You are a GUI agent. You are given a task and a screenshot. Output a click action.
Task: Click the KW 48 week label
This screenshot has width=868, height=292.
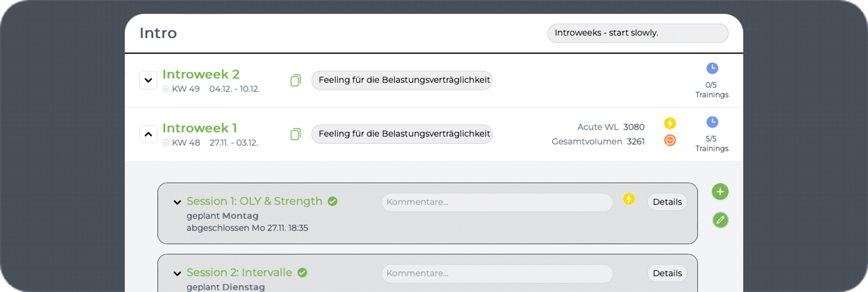click(x=186, y=143)
